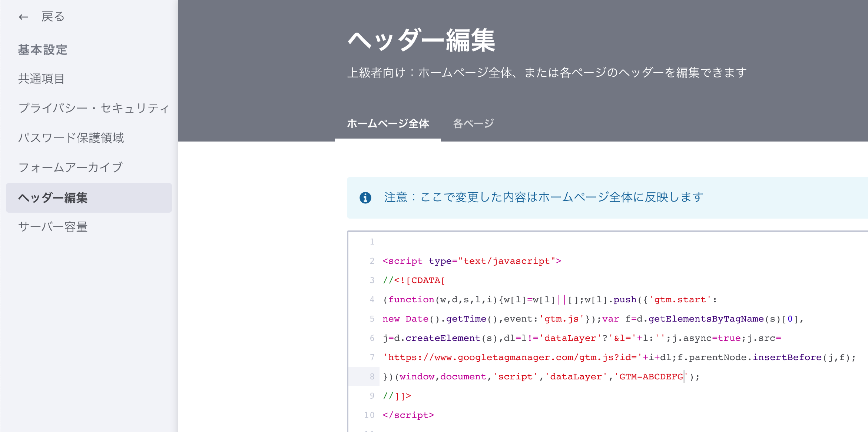Click the new Date() code on line 5
The image size is (868, 432).
pyautogui.click(x=593, y=319)
